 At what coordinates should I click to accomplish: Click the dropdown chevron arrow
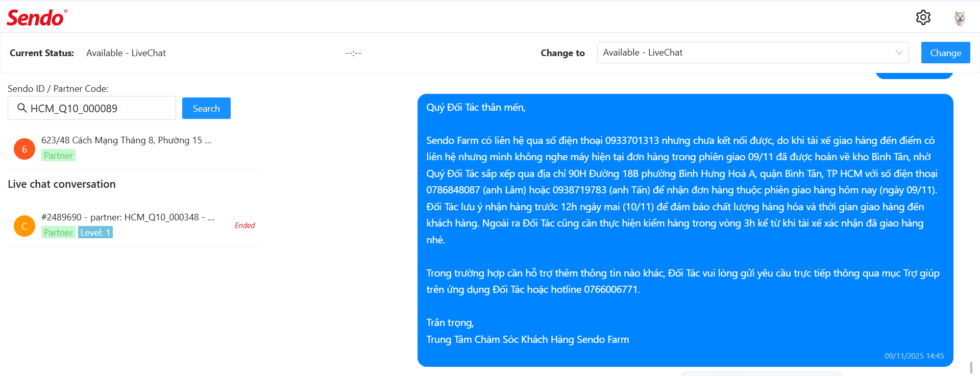(899, 53)
